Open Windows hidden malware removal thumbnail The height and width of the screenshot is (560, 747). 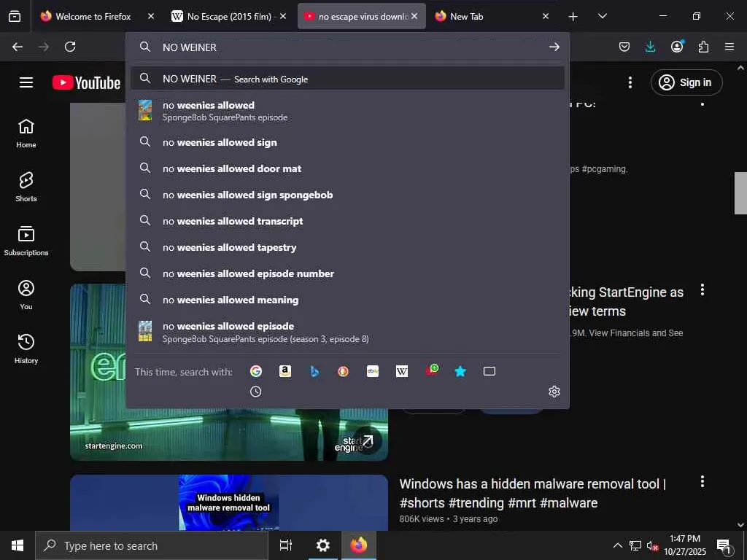pos(229,502)
